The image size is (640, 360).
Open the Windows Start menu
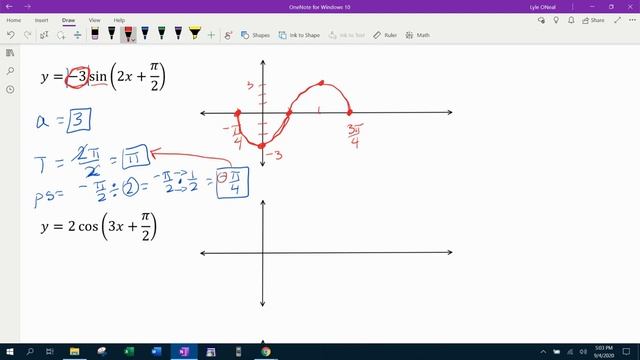[9, 351]
